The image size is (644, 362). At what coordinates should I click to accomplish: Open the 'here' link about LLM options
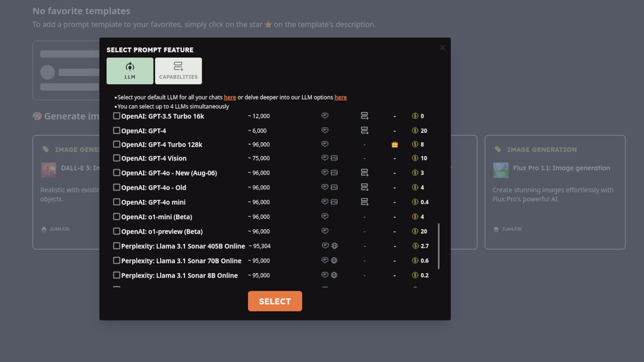[x=340, y=97]
